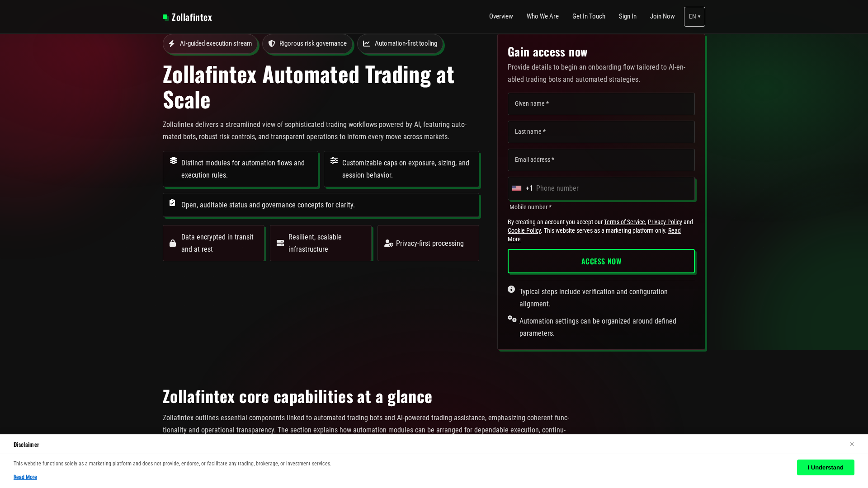This screenshot has width=868, height=488.
Task: Close the disclaimer banner with X
Action: 852,444
